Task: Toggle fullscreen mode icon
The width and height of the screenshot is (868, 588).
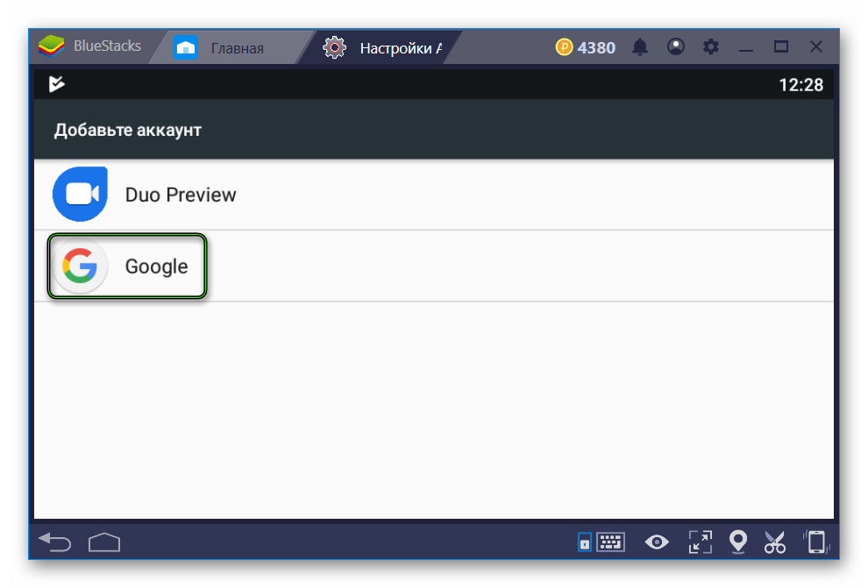Action: click(x=701, y=542)
